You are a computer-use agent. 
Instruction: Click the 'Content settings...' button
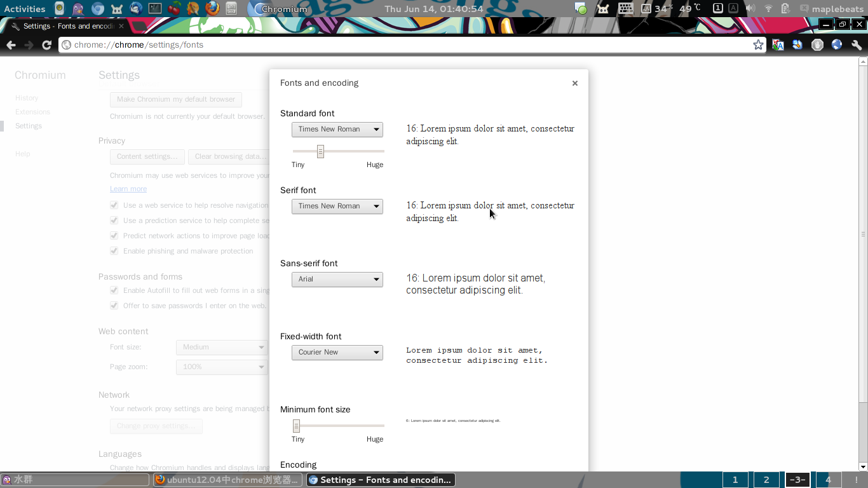147,156
